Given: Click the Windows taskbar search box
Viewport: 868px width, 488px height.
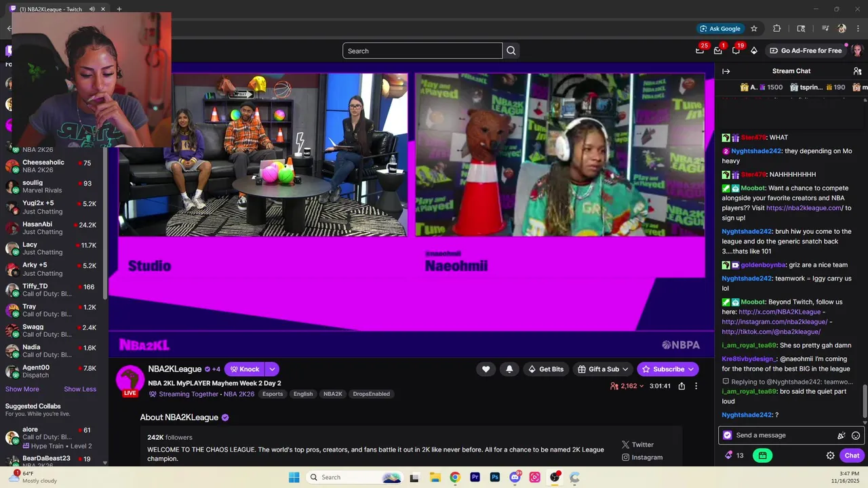Looking at the screenshot, I should [353, 477].
